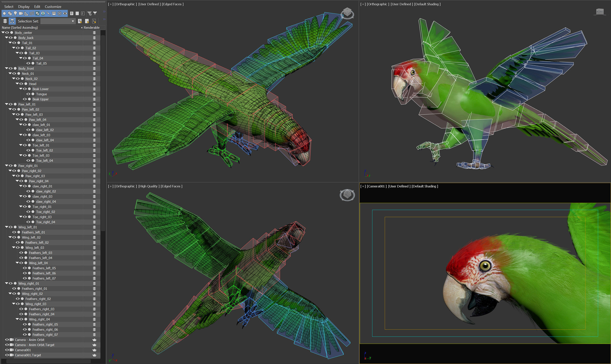Switch to Sort by Hierarchy view icon
611x364 pixels.
(x=12, y=21)
